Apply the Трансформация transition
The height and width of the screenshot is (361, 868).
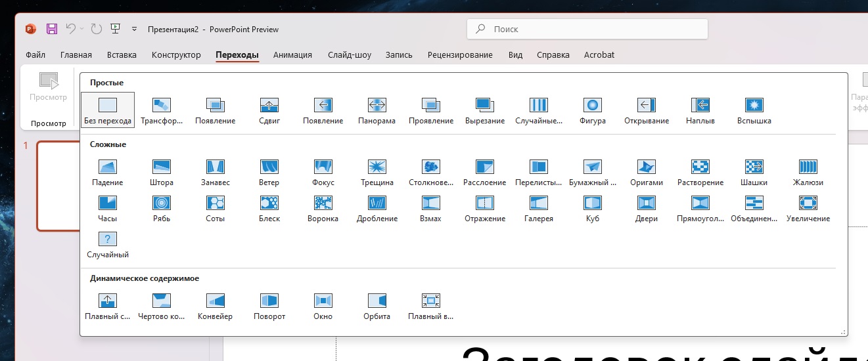point(162,110)
